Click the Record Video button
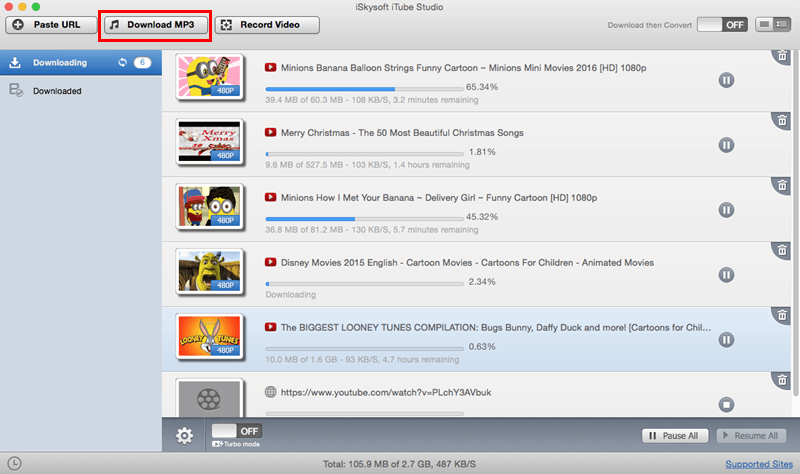Viewport: 800px width, 474px height. 267,24
